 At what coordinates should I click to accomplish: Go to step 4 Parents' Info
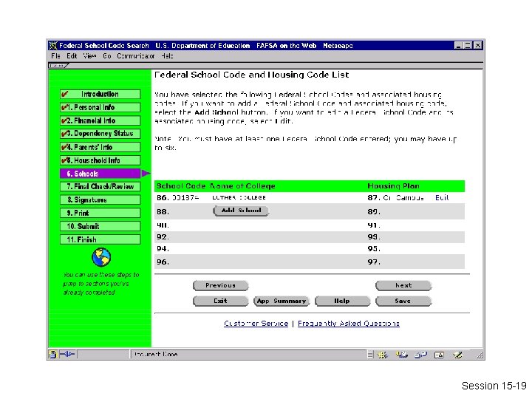tap(100, 147)
